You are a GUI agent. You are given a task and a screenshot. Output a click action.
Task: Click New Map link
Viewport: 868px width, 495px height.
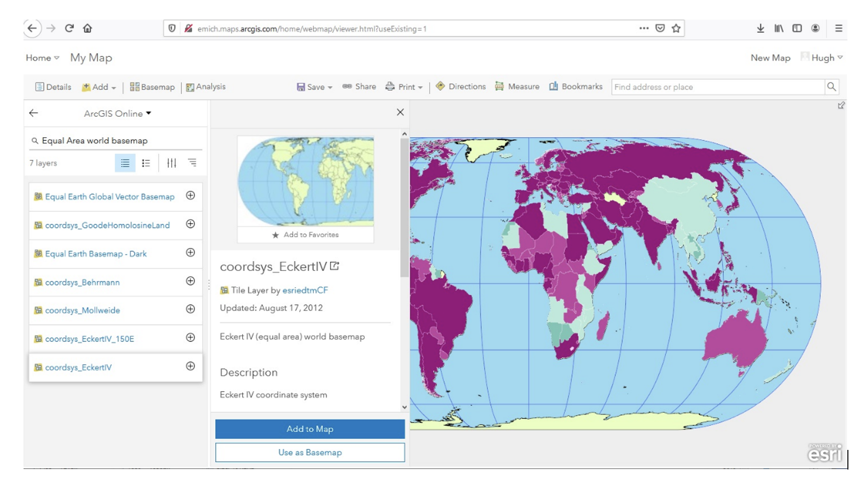[770, 58]
